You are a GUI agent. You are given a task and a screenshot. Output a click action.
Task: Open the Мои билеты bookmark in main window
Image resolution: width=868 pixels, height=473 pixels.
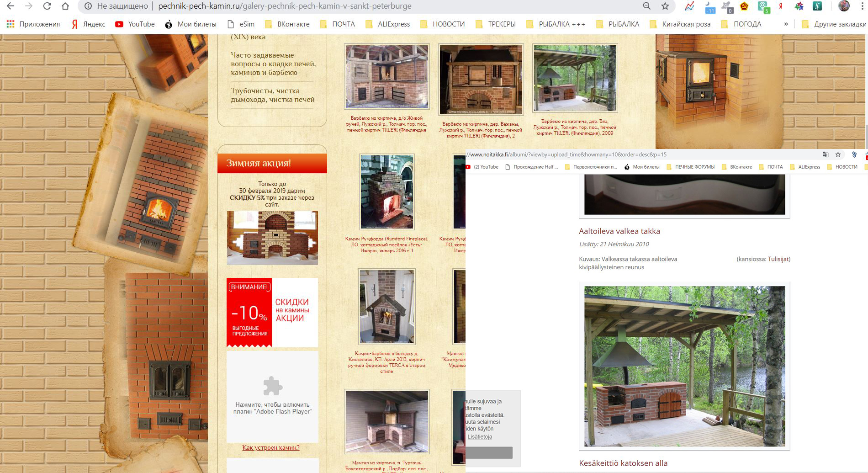[x=191, y=24]
